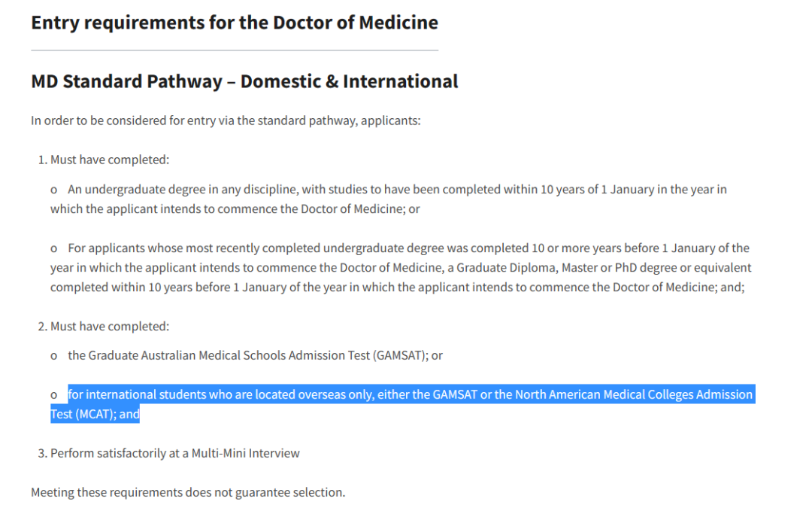Click the "Entry requirements for the Doctor of Medicine" heading
Image resolution: width=812 pixels, height=511 pixels.
(x=234, y=23)
